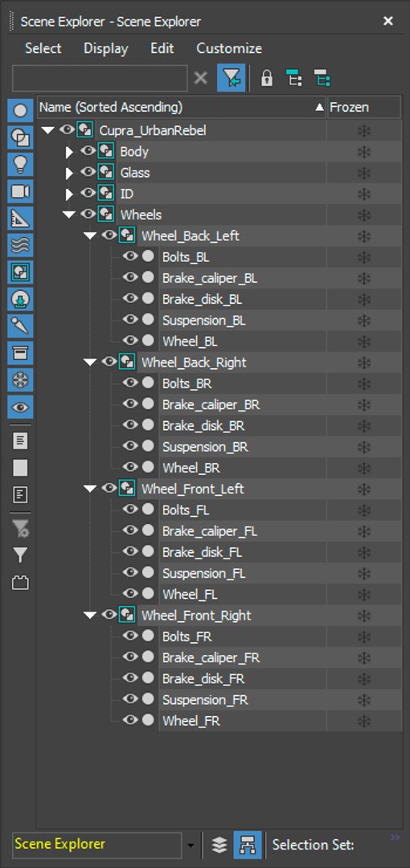The width and height of the screenshot is (410, 868).
Task: Toggle Display Object XRefs icon
Action: click(20, 300)
